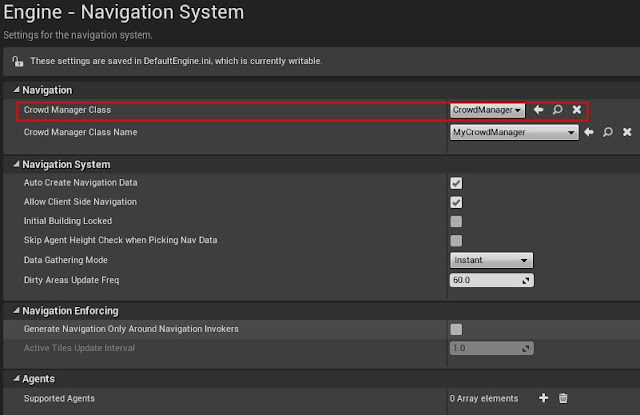The image size is (640, 415).
Task: Collapse the Navigation Enforcing section
Action: [16, 311]
